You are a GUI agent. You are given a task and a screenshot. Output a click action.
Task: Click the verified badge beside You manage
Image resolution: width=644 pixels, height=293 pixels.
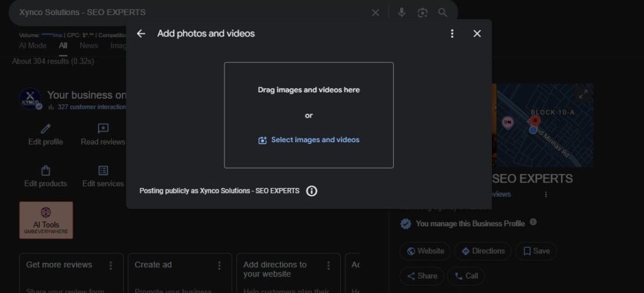[406, 224]
